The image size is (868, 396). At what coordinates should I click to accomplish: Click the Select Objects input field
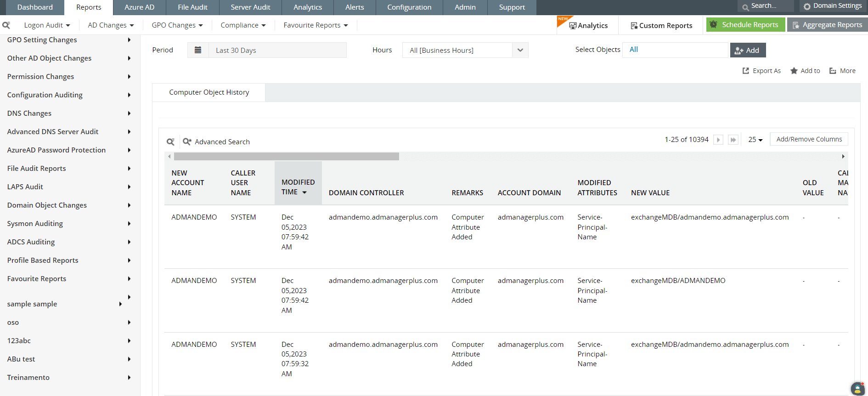676,50
